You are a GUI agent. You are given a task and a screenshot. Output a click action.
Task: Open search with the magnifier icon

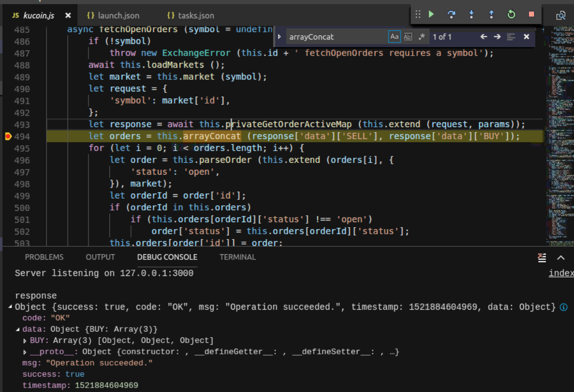click(x=561, y=16)
